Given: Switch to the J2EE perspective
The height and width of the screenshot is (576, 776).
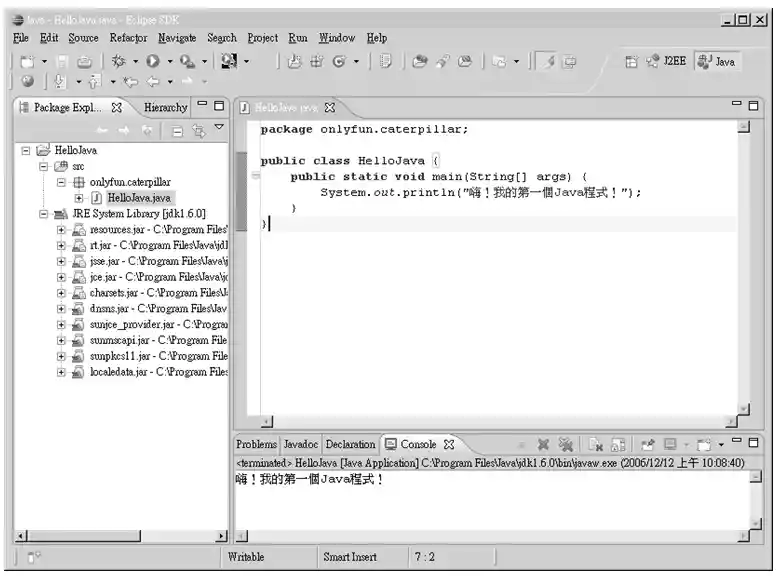Looking at the screenshot, I should 667,61.
